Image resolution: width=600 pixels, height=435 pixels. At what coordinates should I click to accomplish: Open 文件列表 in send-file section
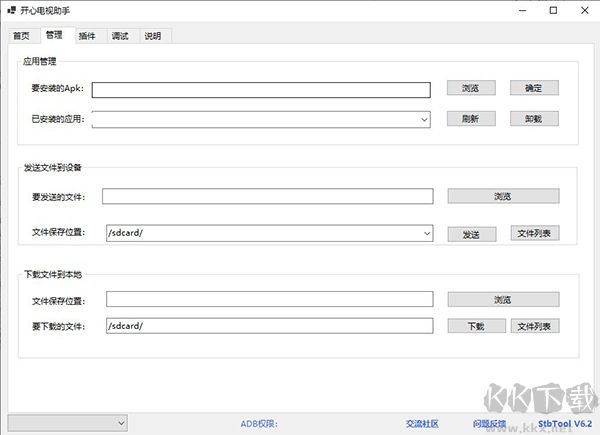(x=534, y=234)
